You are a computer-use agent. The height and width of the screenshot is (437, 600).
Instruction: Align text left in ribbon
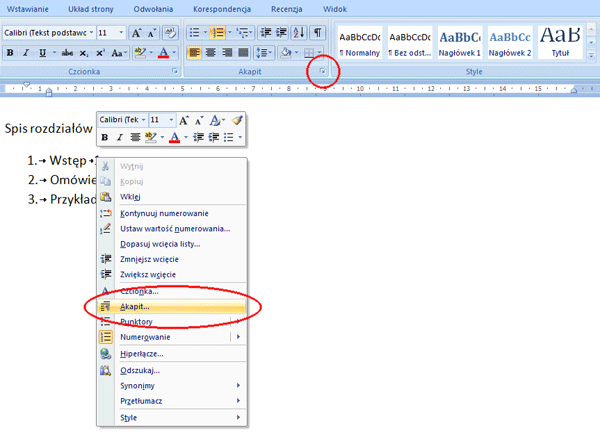194,52
